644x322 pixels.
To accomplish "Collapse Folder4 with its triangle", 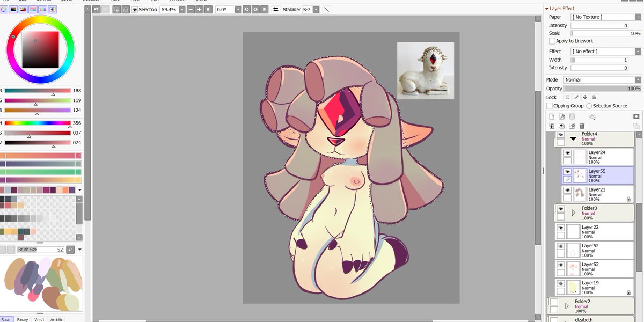I will pos(573,139).
